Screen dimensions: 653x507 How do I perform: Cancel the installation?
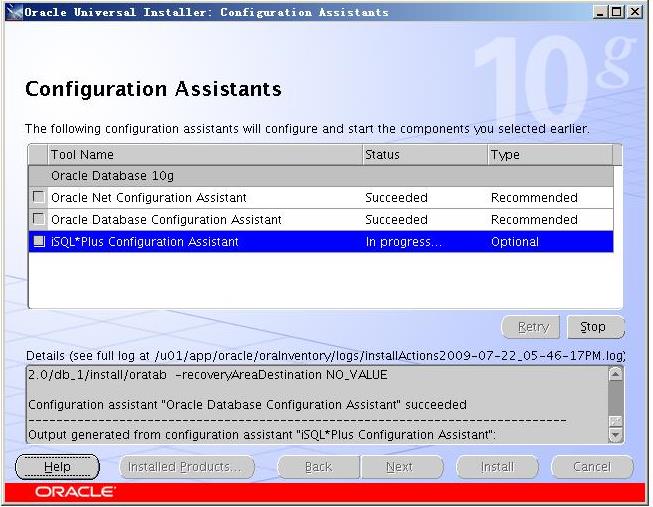click(592, 467)
